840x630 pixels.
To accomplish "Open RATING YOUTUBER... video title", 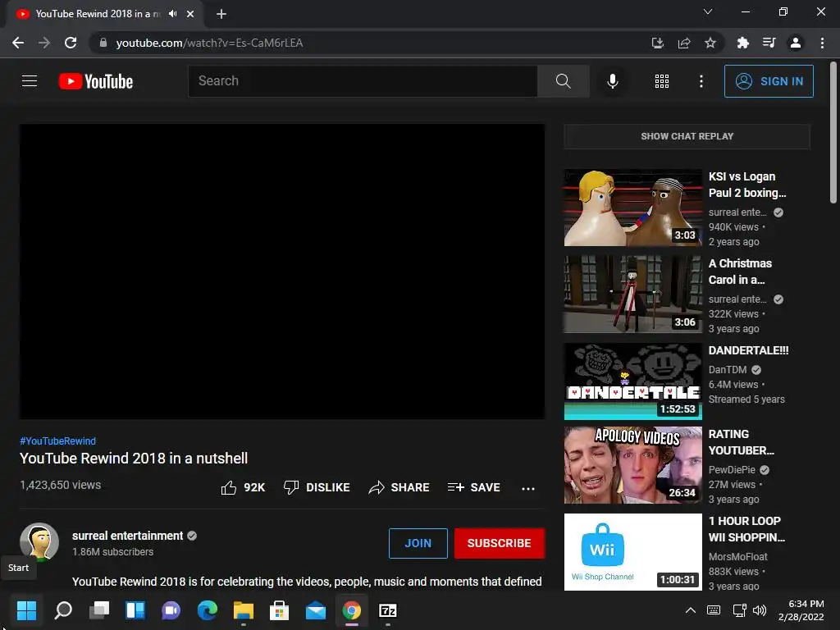I will (x=741, y=442).
